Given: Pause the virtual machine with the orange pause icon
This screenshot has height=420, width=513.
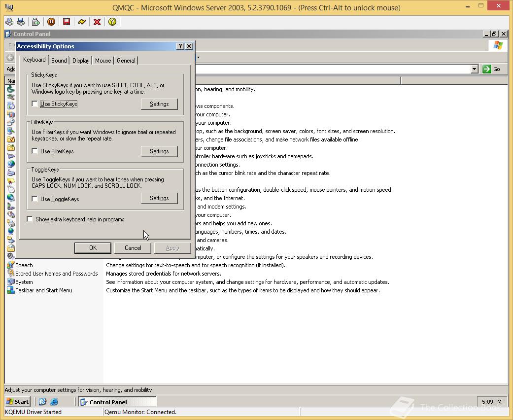Looking at the screenshot, I should pos(51,22).
